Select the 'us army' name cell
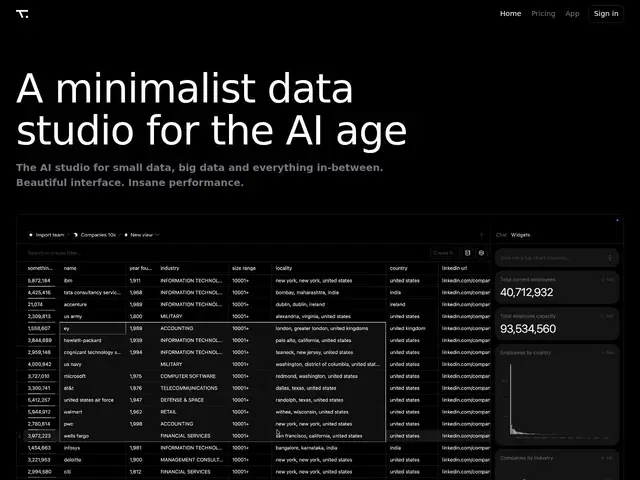Viewport: 640px width, 480px height. pos(93,316)
